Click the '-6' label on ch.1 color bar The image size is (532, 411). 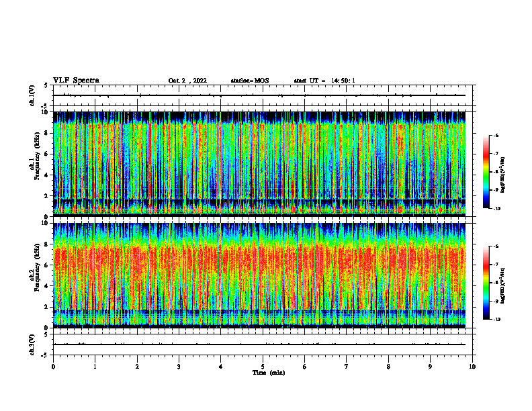[496, 135]
